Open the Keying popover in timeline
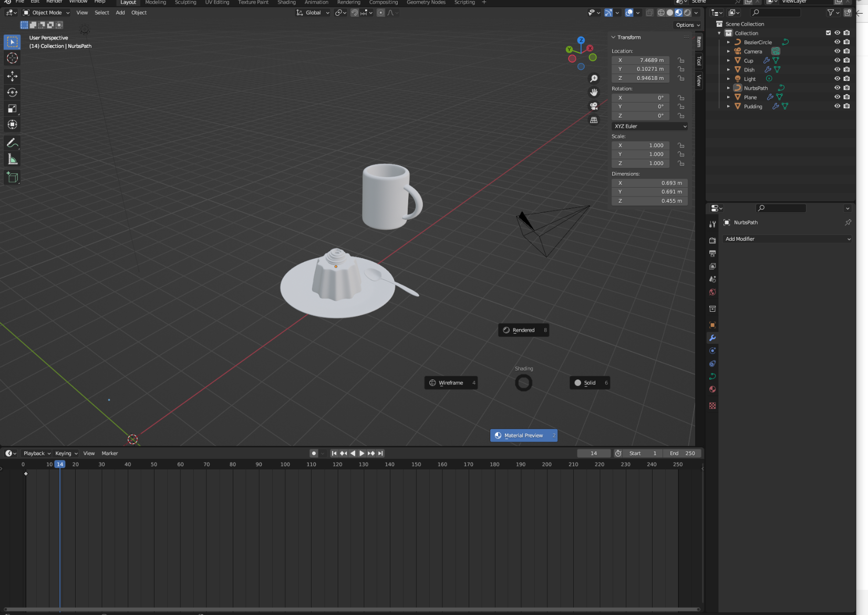This screenshot has width=868, height=615. [x=66, y=453]
